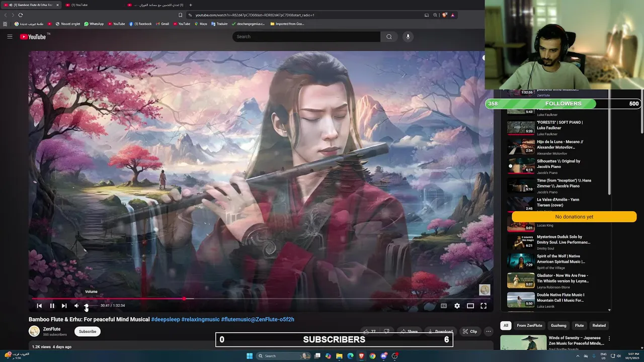Open the WhatsApp bookmark

pos(94,24)
